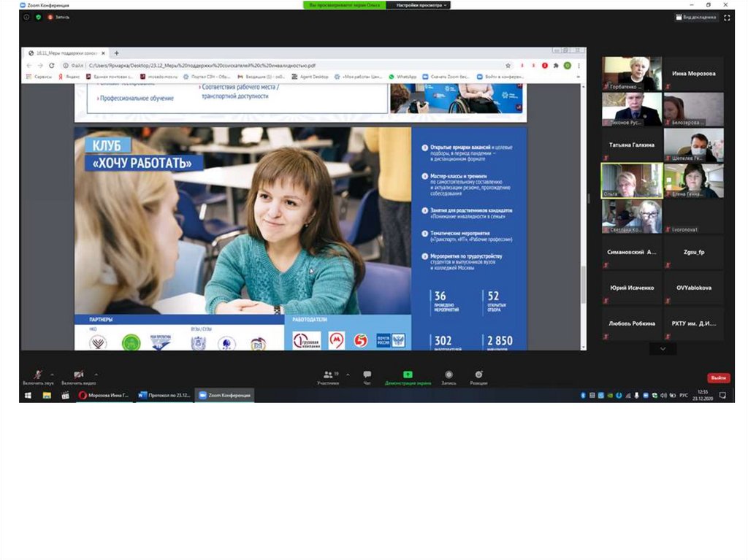Viewport: 748px width, 560px height.
Task: Click the PDF vertical scrollbar thumb
Action: click(x=583, y=285)
